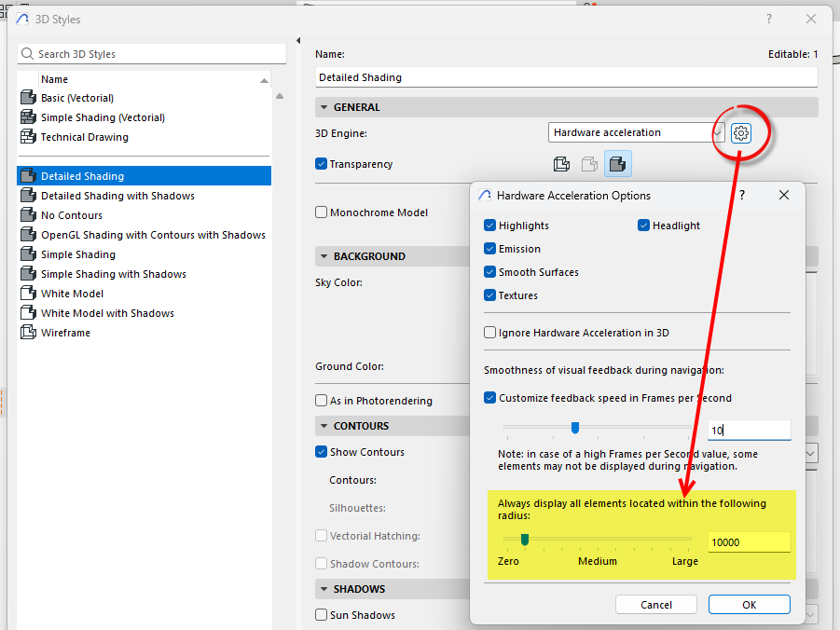Viewport: 840px width, 630px height.
Task: Click the Simple Shading (Vectorial) style icon
Action: coord(28,117)
